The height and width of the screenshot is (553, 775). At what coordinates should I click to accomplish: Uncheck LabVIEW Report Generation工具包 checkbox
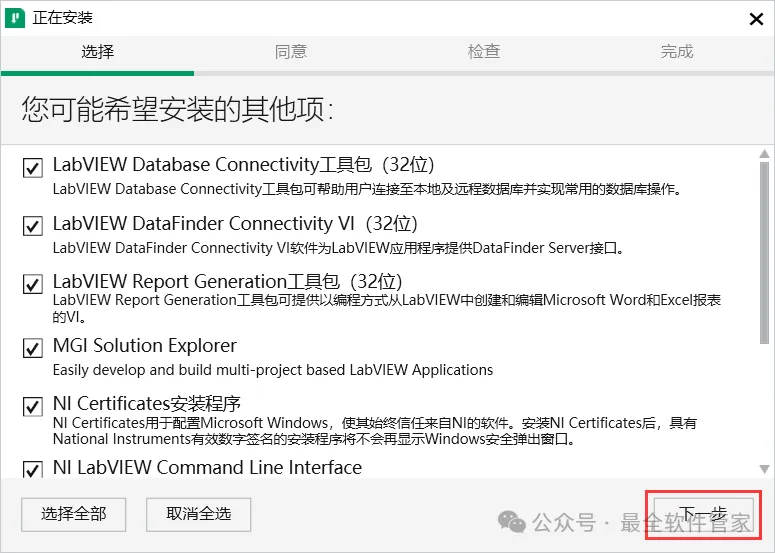(33, 284)
